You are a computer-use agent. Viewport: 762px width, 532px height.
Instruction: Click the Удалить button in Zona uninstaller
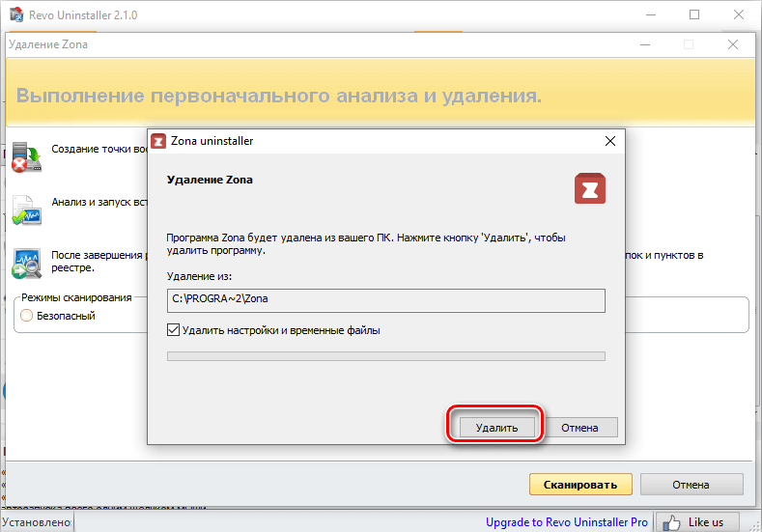tap(496, 428)
